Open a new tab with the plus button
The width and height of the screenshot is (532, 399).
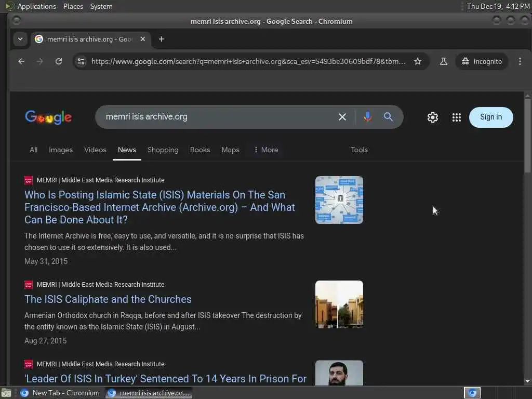pyautogui.click(x=162, y=39)
